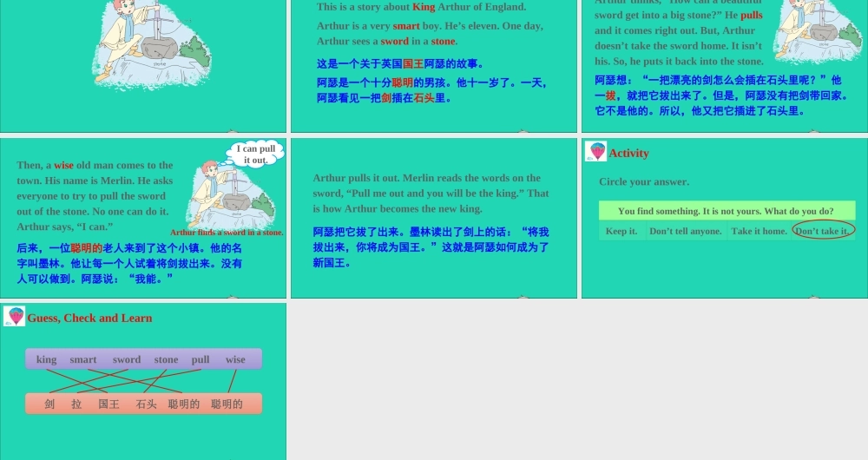Image resolution: width=868 pixels, height=460 pixels.
Task: Click the 'Guess, Check and Learn' title
Action: pos(89,319)
